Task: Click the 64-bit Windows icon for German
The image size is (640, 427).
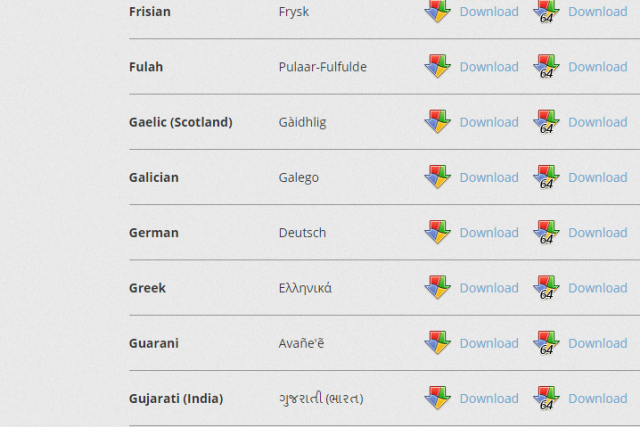Action: [x=546, y=232]
